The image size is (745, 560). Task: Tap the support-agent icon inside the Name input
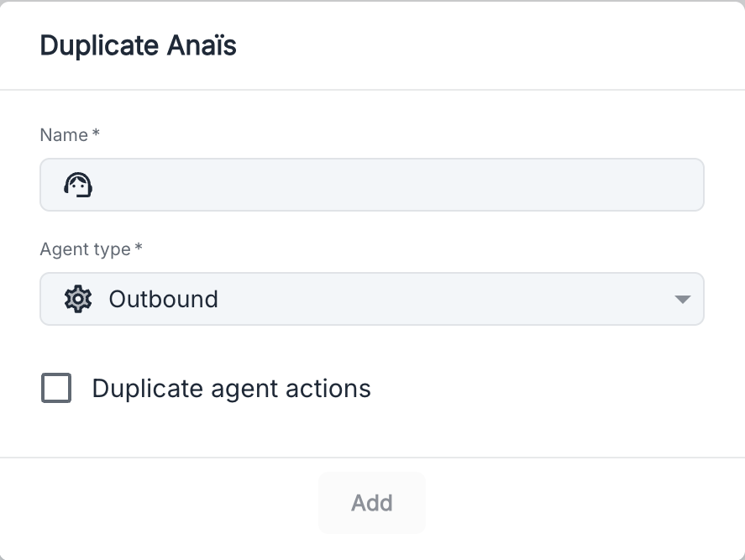point(79,184)
